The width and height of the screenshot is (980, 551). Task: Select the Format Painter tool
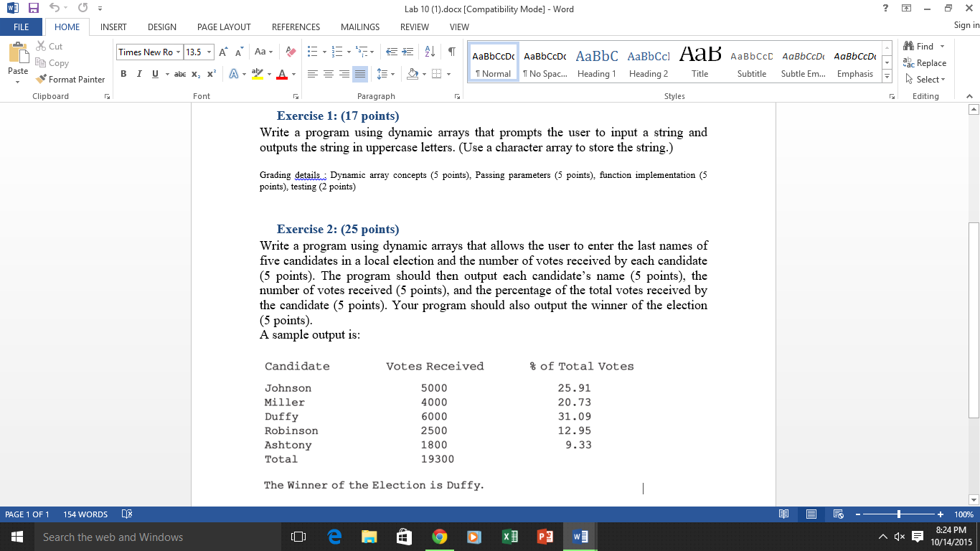[70, 79]
